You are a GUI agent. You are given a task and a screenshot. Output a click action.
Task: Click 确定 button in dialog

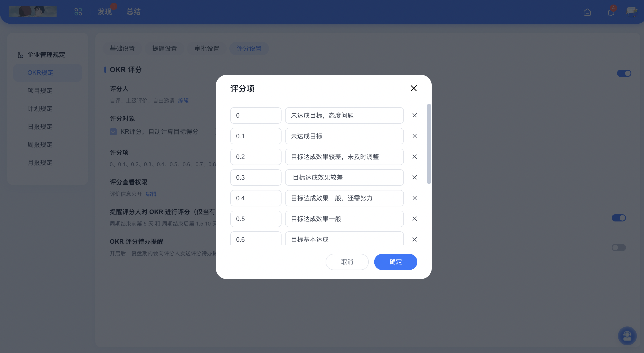coord(396,262)
